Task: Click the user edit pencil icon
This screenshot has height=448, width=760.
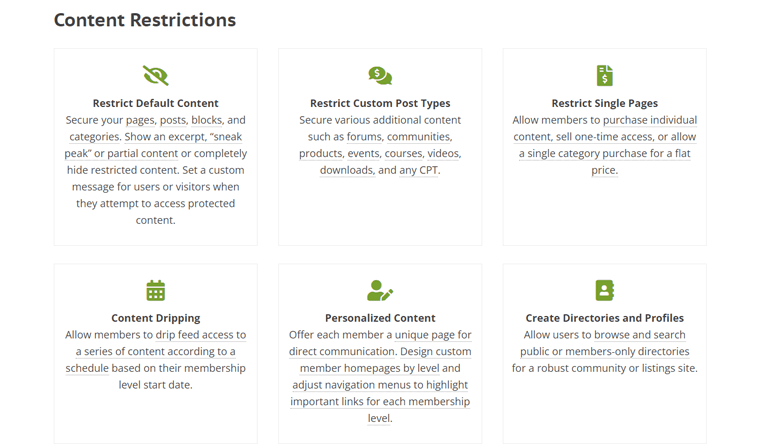Action: (x=380, y=290)
